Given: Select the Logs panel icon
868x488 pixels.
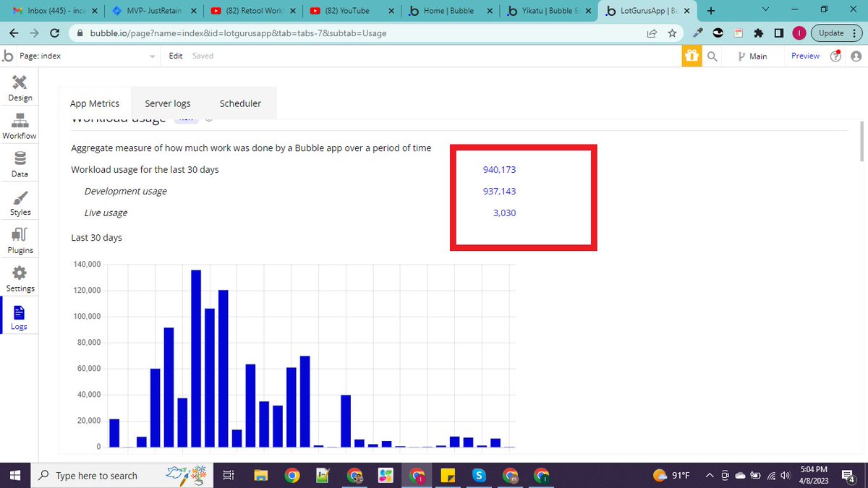Looking at the screenshot, I should click(20, 311).
